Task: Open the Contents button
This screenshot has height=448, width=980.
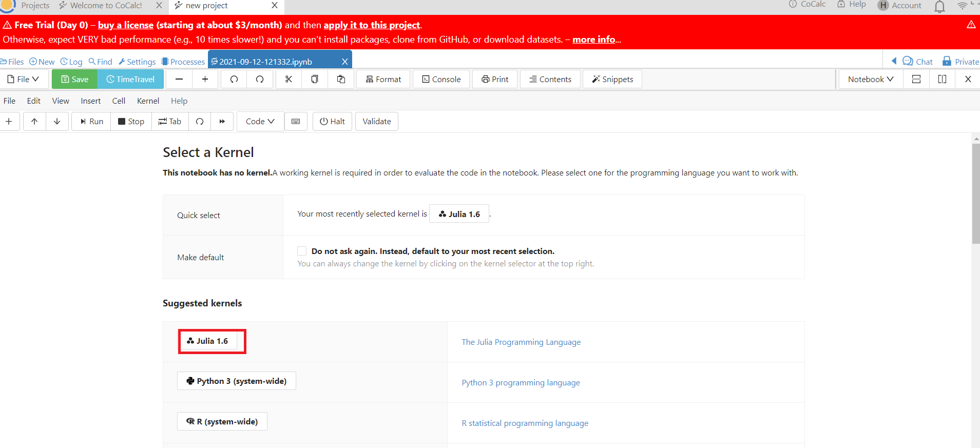Action: 550,79
